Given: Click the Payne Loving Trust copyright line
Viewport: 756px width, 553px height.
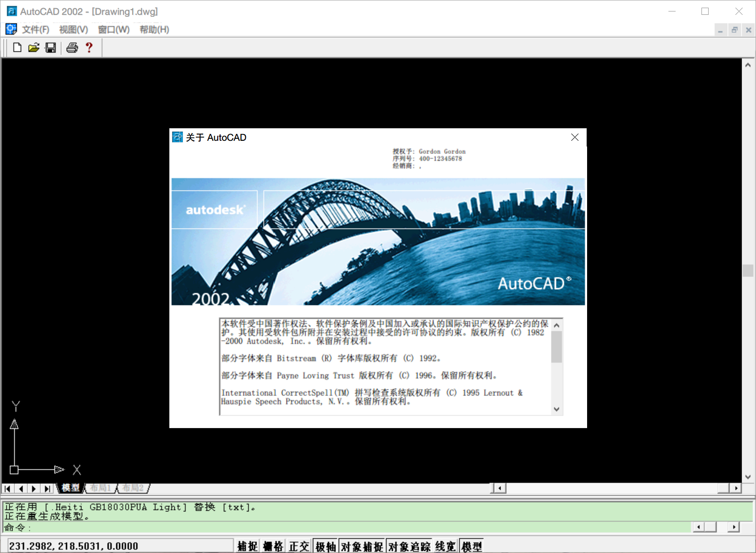Looking at the screenshot, I should [x=359, y=375].
